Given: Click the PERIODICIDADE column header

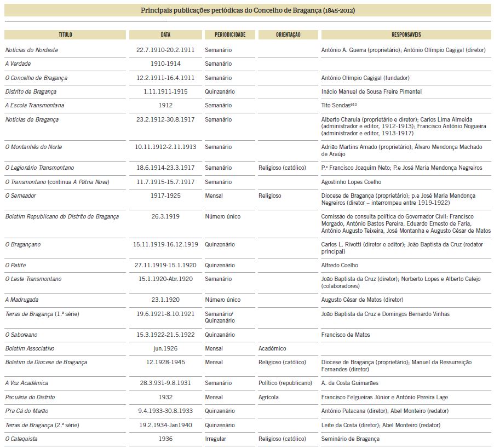Looking at the screenshot, I should 230,35.
